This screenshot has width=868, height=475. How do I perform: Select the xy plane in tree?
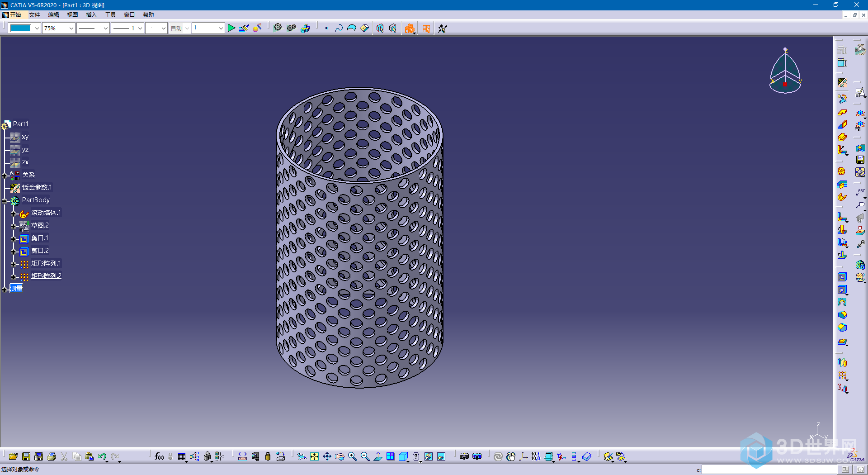coord(25,137)
